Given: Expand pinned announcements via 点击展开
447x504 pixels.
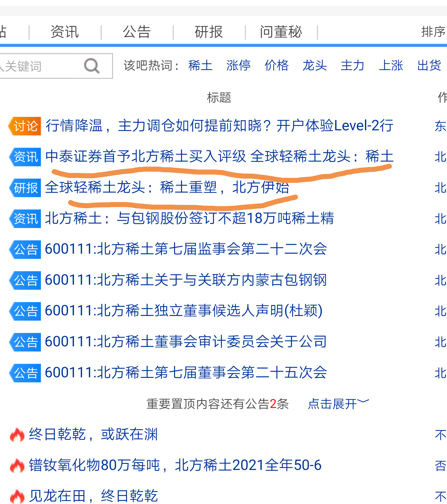Looking at the screenshot, I should (338, 404).
